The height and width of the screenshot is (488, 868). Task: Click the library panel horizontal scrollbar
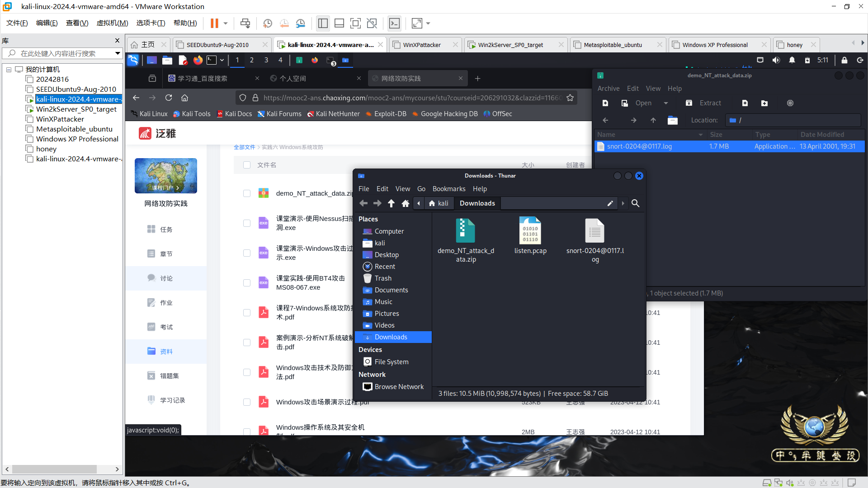tap(54, 469)
